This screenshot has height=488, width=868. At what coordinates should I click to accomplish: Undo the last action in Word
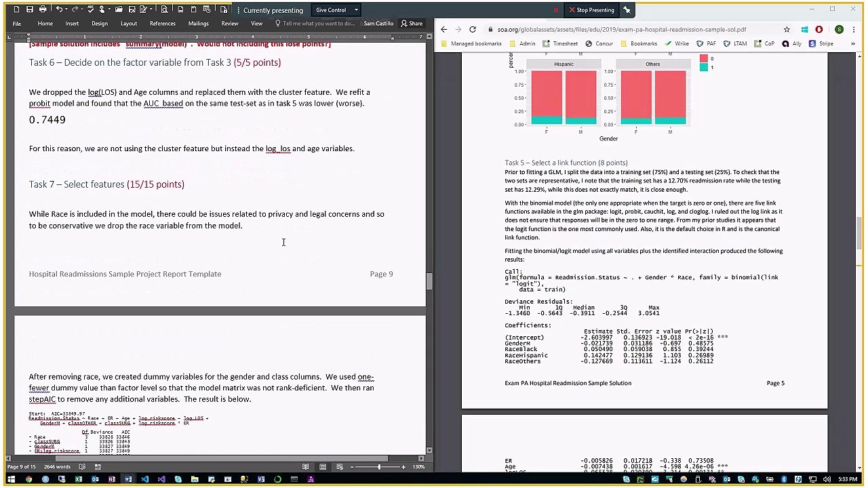pyautogui.click(x=59, y=9)
